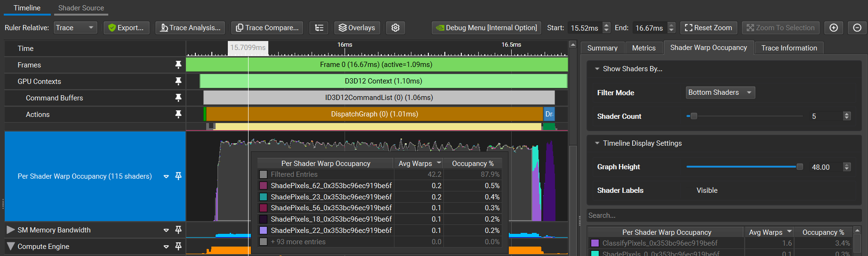Switch to the Timeline tab
The width and height of the screenshot is (868, 256).
pos(27,8)
